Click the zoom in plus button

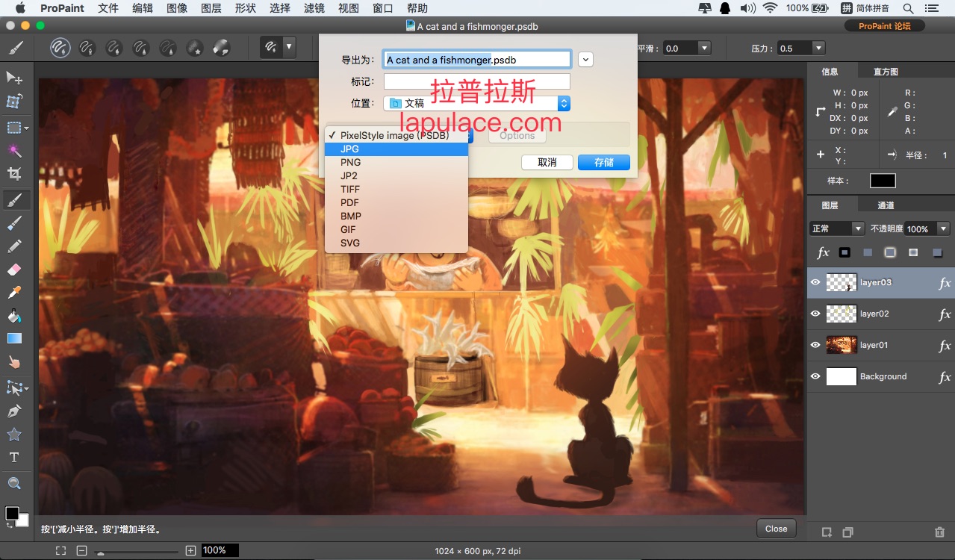pos(190,550)
